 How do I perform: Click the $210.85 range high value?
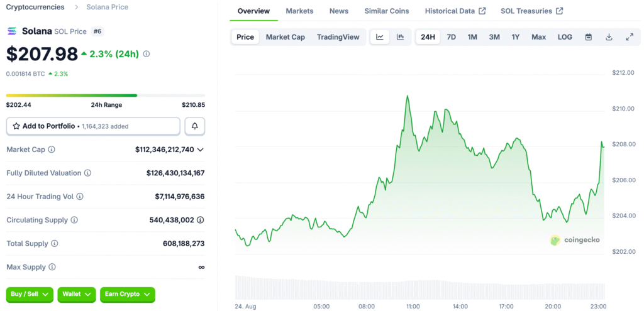point(194,105)
